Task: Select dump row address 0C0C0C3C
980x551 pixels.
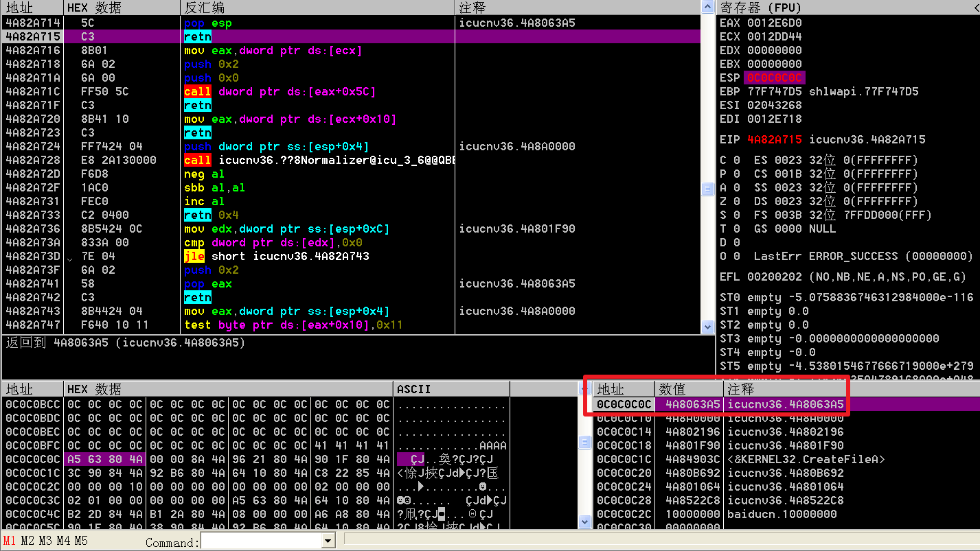Action: tap(32, 500)
